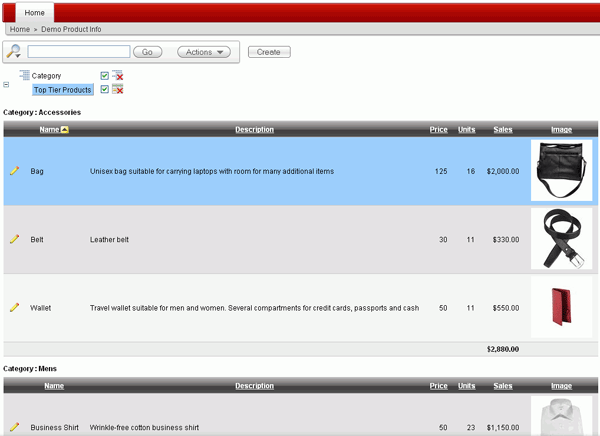Click the Belt price 30
Screen dimensions: 600x436
tap(443, 240)
